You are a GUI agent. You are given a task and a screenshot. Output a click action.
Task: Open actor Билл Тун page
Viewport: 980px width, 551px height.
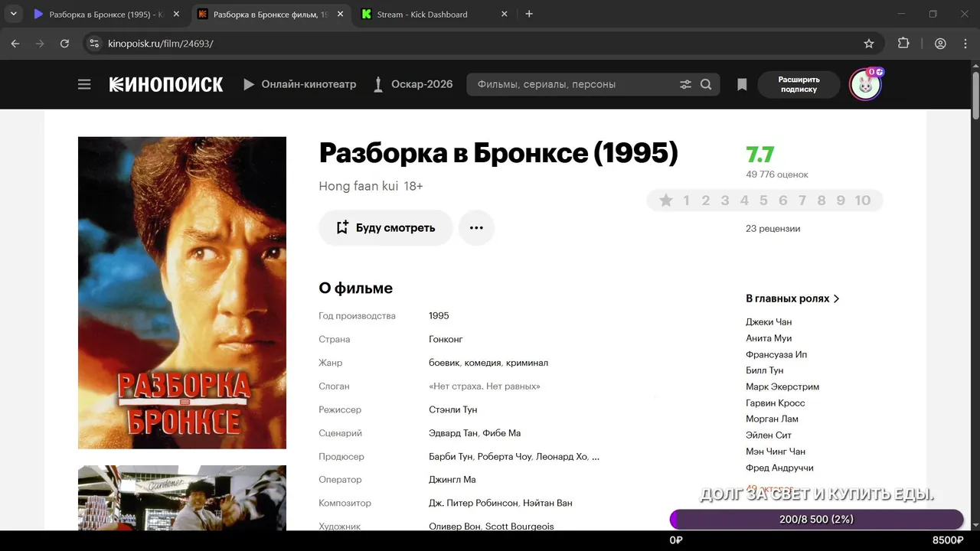[x=765, y=370]
